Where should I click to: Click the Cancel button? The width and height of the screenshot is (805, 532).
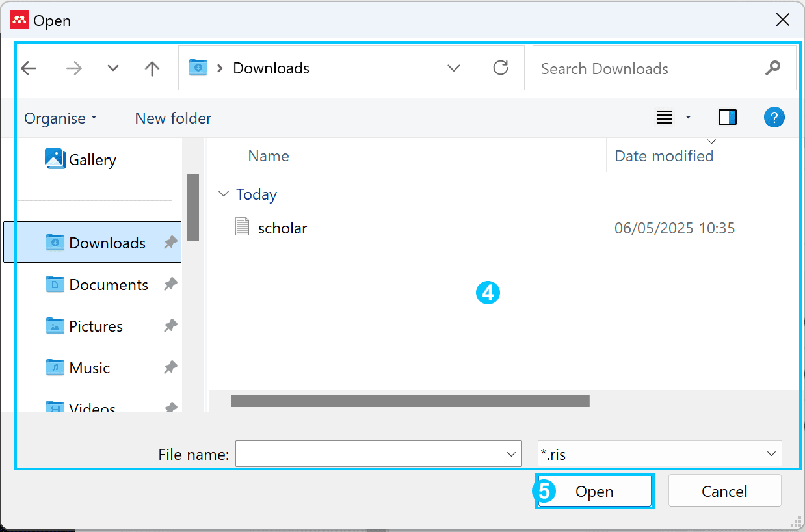(724, 491)
